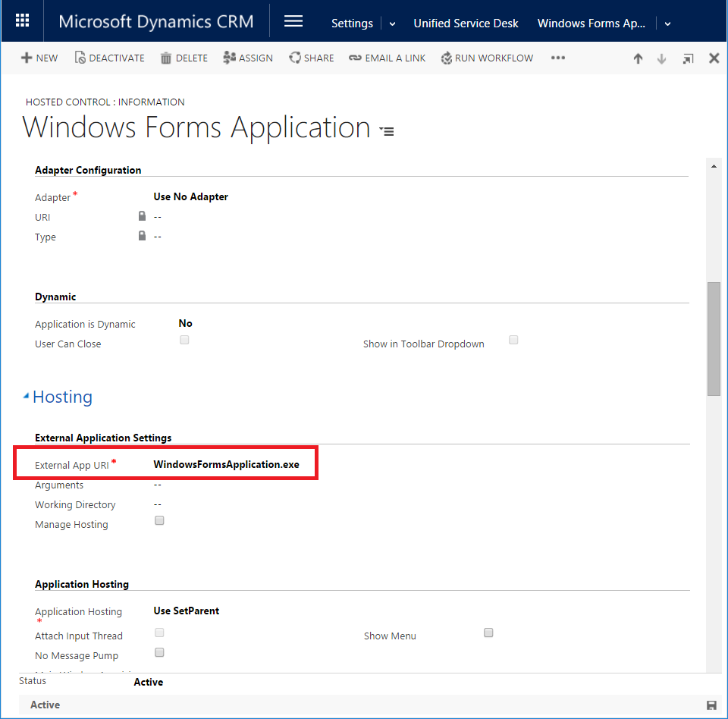Open more commands ellipsis menu

[x=558, y=58]
